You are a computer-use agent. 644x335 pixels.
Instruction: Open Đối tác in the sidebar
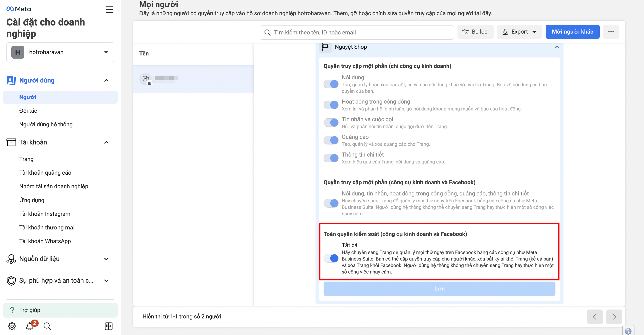[x=28, y=110]
